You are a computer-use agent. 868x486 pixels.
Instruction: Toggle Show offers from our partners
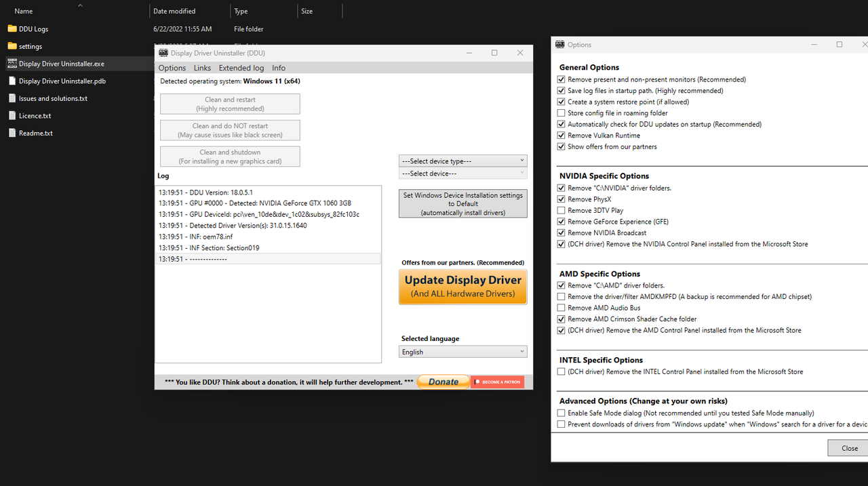tap(561, 146)
